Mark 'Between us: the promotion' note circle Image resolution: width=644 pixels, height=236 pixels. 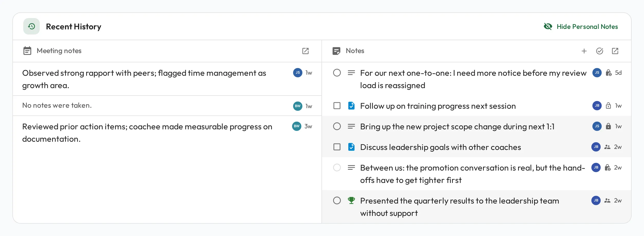point(337,167)
